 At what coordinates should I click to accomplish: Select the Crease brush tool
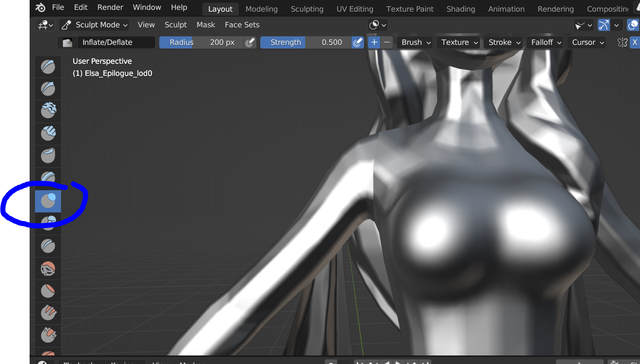coord(48,246)
